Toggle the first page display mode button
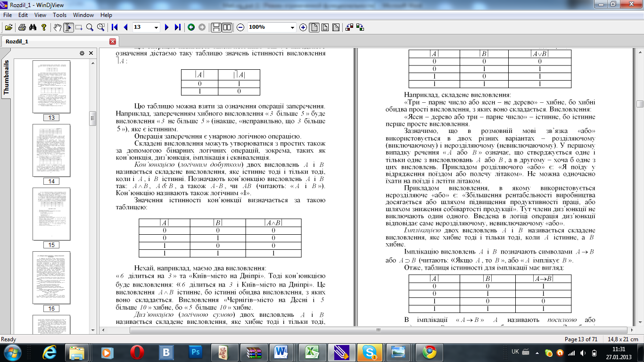 (x=314, y=27)
